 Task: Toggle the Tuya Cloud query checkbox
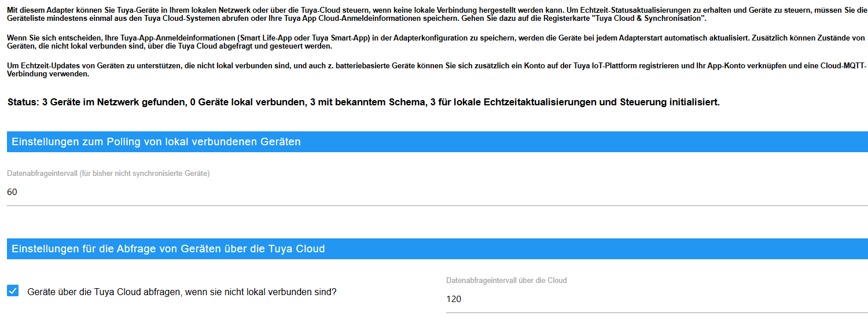13,290
